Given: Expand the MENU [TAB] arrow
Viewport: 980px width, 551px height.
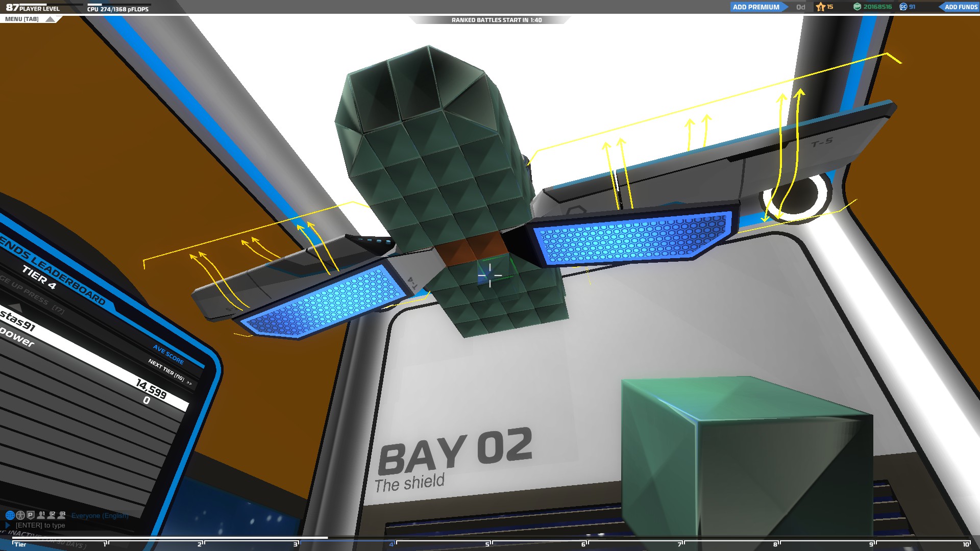Looking at the screenshot, I should [50, 19].
